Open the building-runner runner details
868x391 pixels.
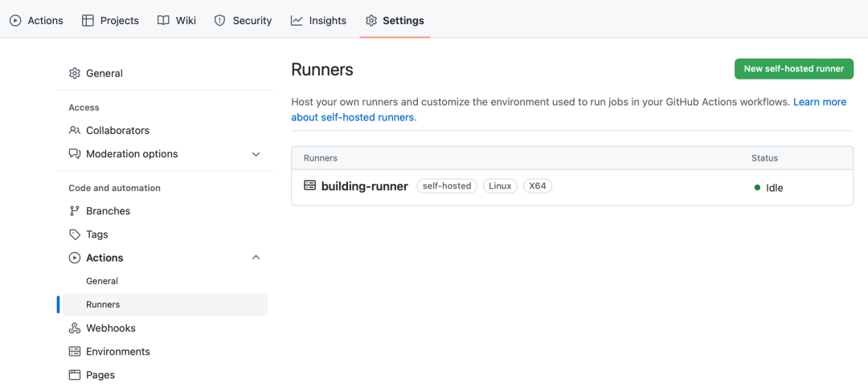364,186
